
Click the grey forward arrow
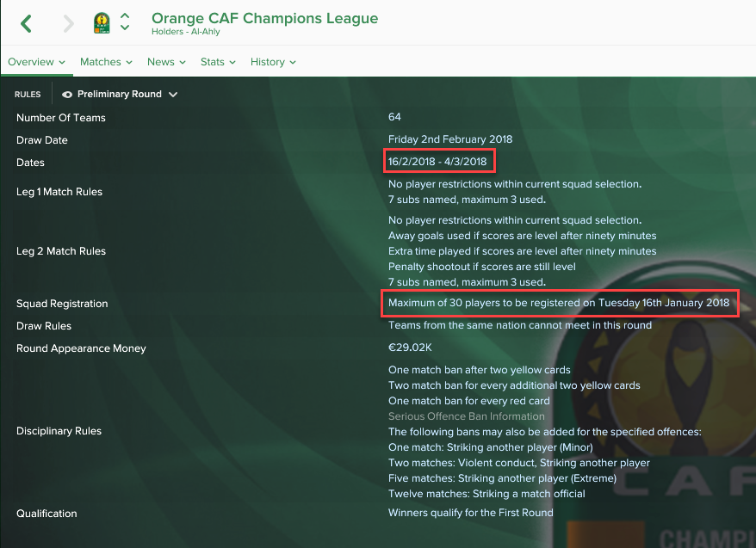tap(69, 23)
